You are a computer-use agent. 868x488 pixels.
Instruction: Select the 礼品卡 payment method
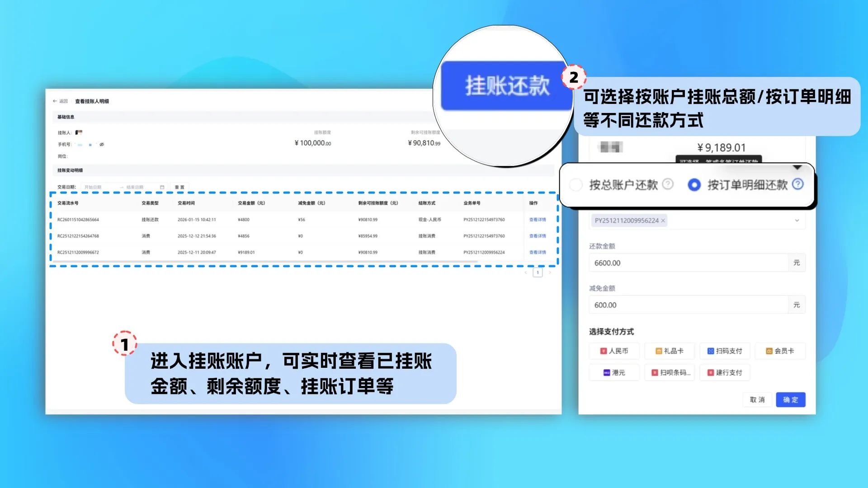tap(669, 351)
